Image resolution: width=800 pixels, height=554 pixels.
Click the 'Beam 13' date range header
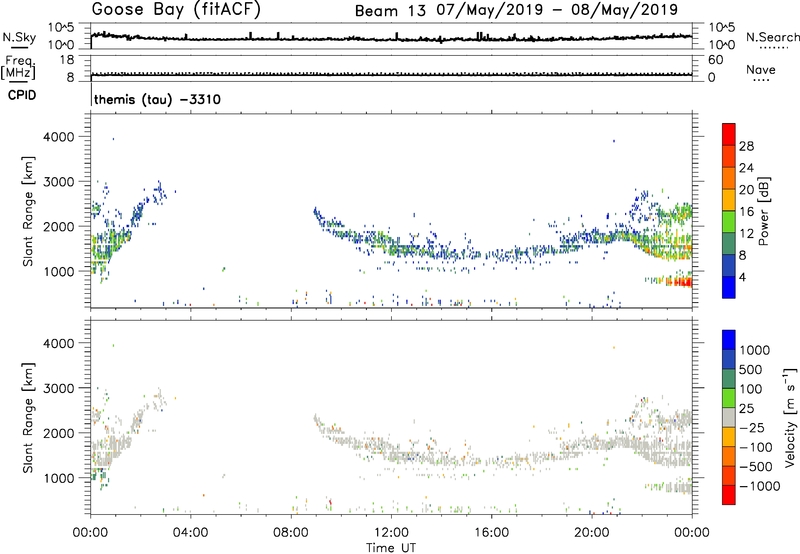[516, 10]
